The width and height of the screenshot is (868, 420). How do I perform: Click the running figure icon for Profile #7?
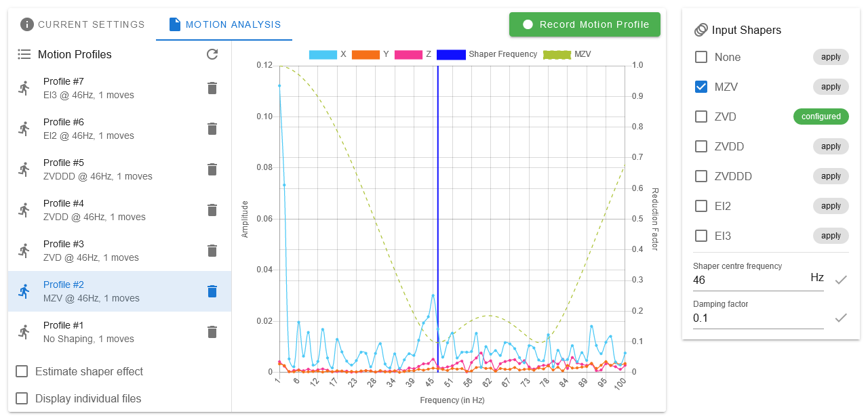pyautogui.click(x=24, y=88)
